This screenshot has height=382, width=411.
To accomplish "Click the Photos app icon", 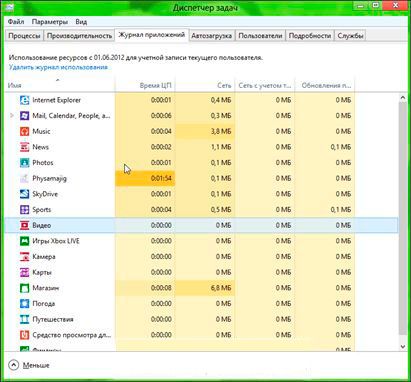I will 24,163.
